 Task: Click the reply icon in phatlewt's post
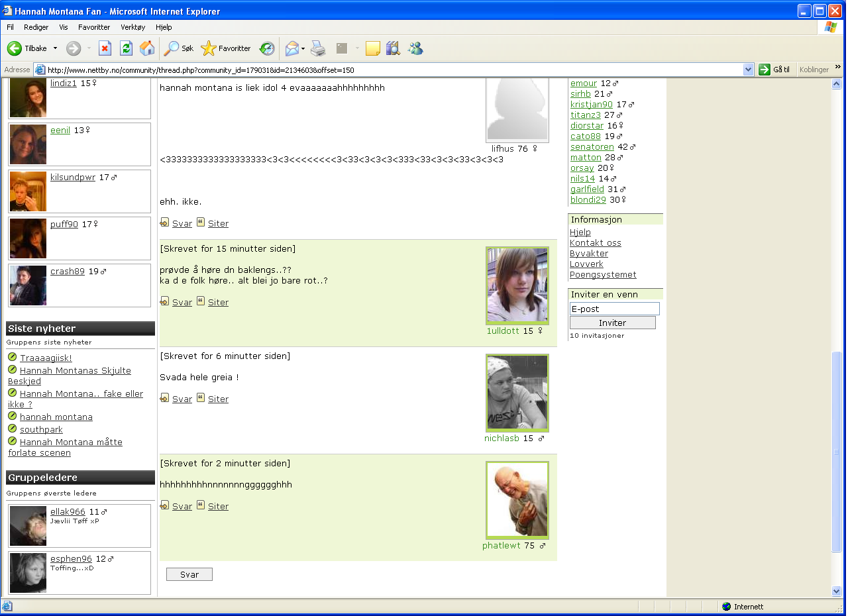point(164,506)
